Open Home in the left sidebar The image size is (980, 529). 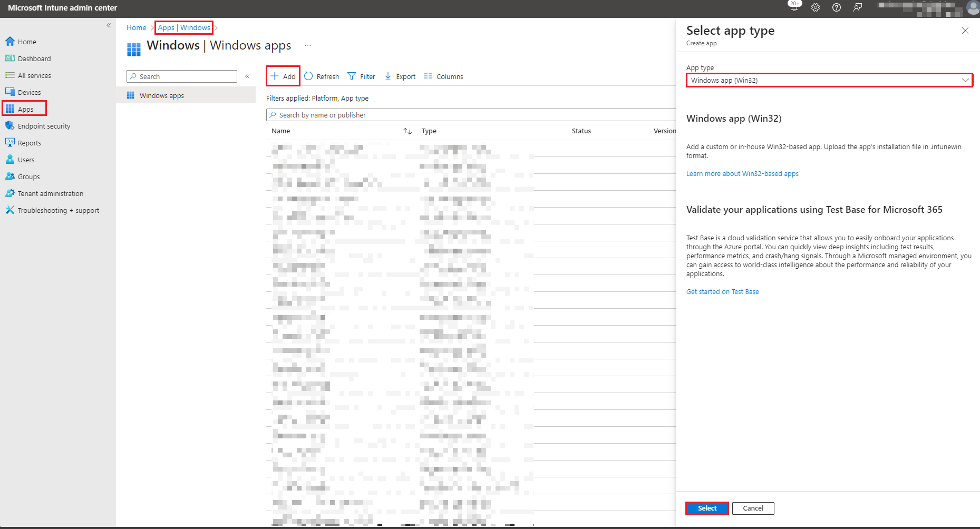(26, 42)
